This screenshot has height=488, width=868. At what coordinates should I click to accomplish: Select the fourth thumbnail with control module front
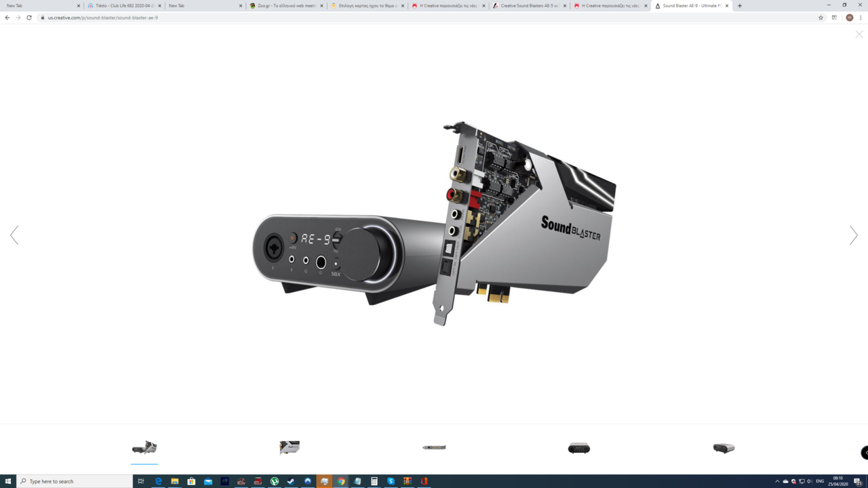[x=579, y=448]
